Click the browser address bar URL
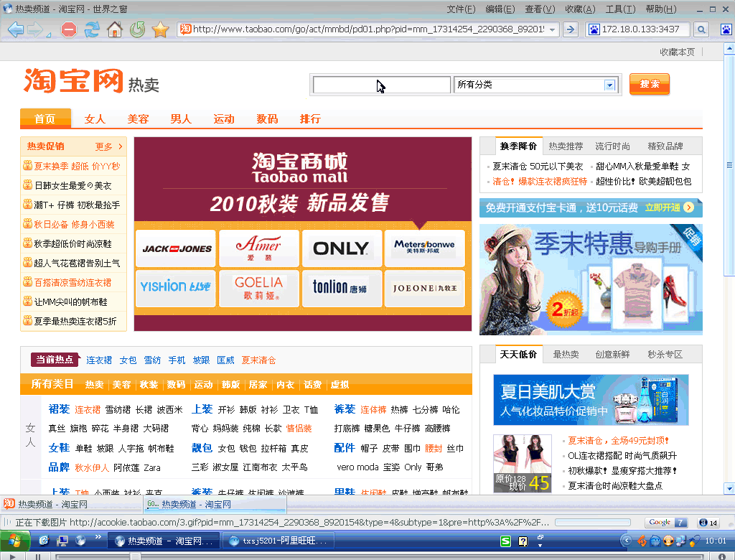 click(368, 29)
